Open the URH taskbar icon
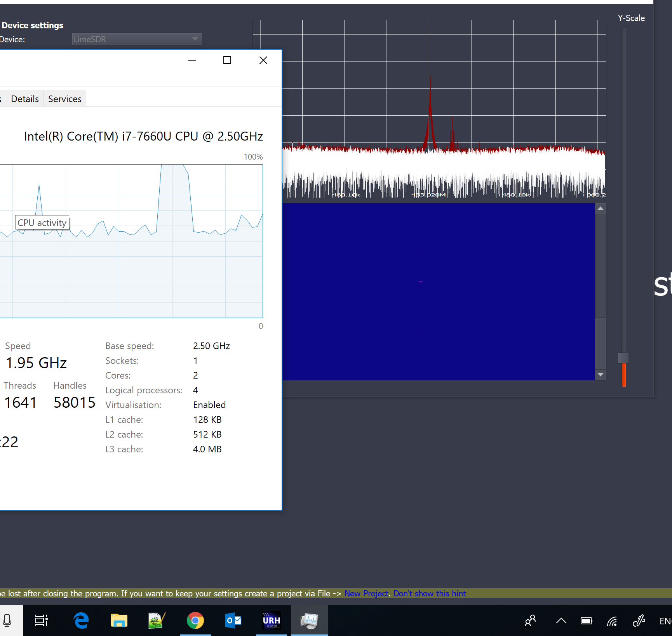Viewport: 672px width, 636px height. (271, 620)
